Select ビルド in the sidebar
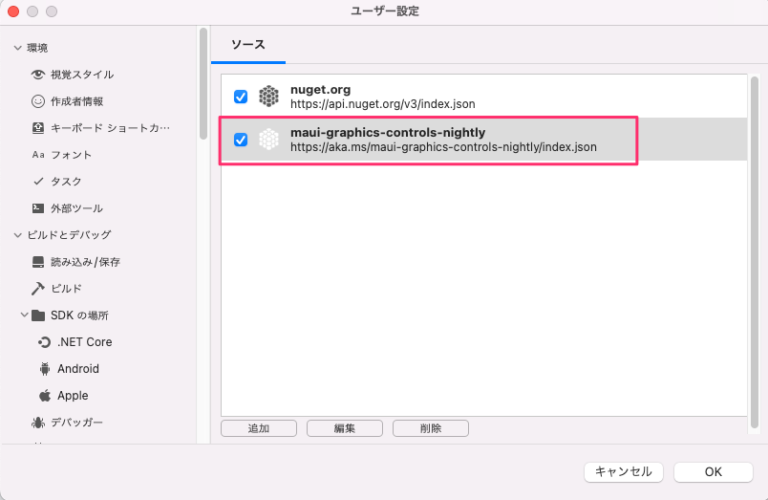 tap(66, 288)
